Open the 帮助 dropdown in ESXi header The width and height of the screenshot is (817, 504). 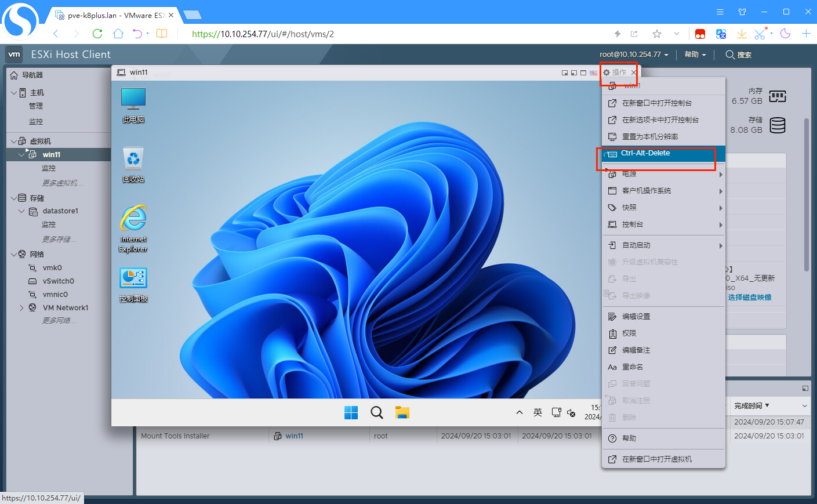[695, 55]
